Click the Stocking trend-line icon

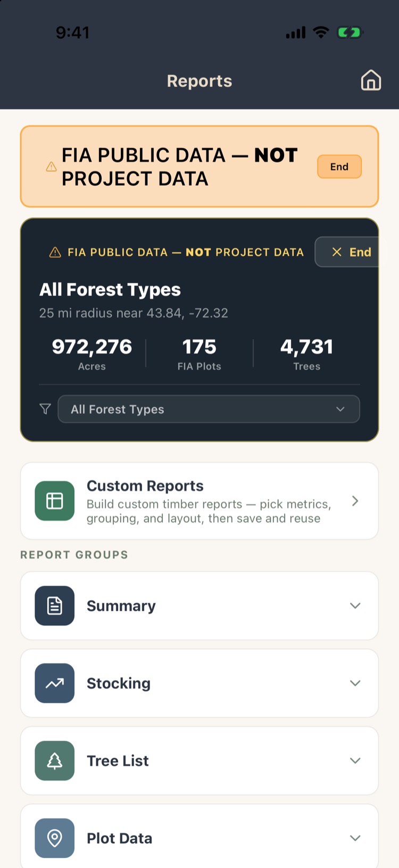[x=55, y=683]
